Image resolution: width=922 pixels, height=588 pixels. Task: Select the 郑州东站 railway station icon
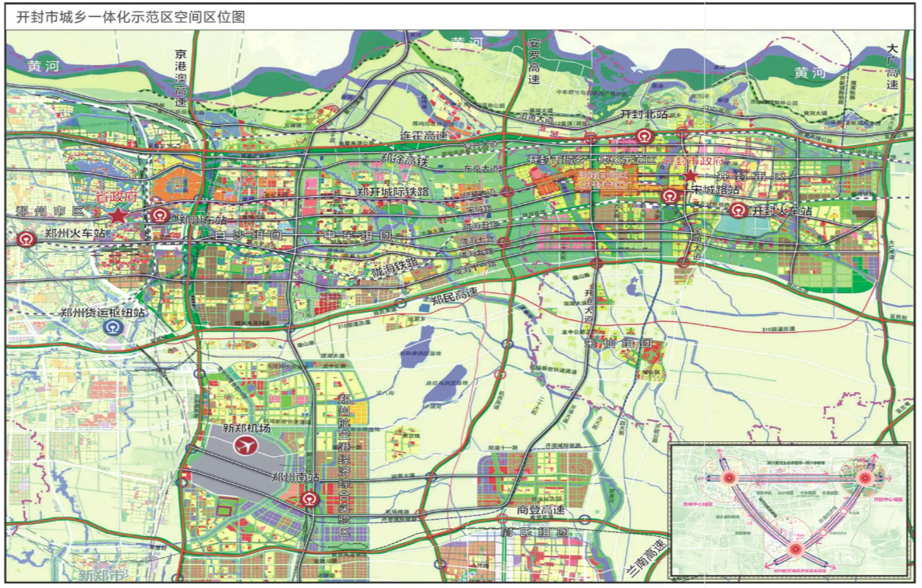point(160,216)
